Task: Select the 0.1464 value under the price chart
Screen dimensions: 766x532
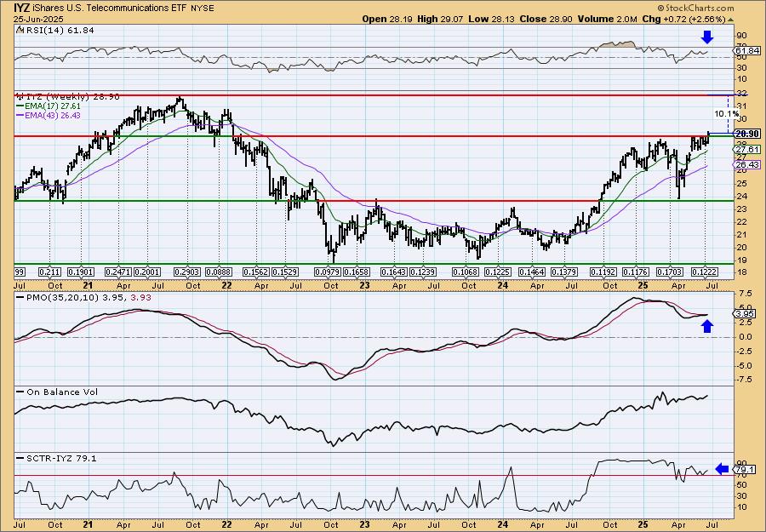Action: [x=531, y=272]
